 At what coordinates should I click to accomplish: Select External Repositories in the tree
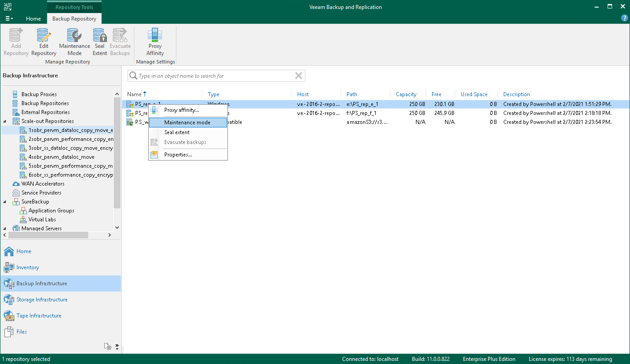coord(46,112)
